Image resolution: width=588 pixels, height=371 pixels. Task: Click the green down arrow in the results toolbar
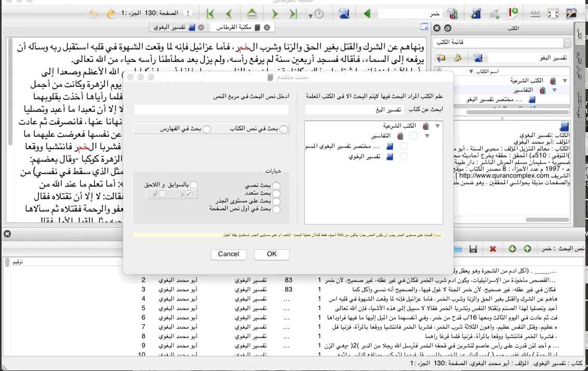click(x=512, y=249)
